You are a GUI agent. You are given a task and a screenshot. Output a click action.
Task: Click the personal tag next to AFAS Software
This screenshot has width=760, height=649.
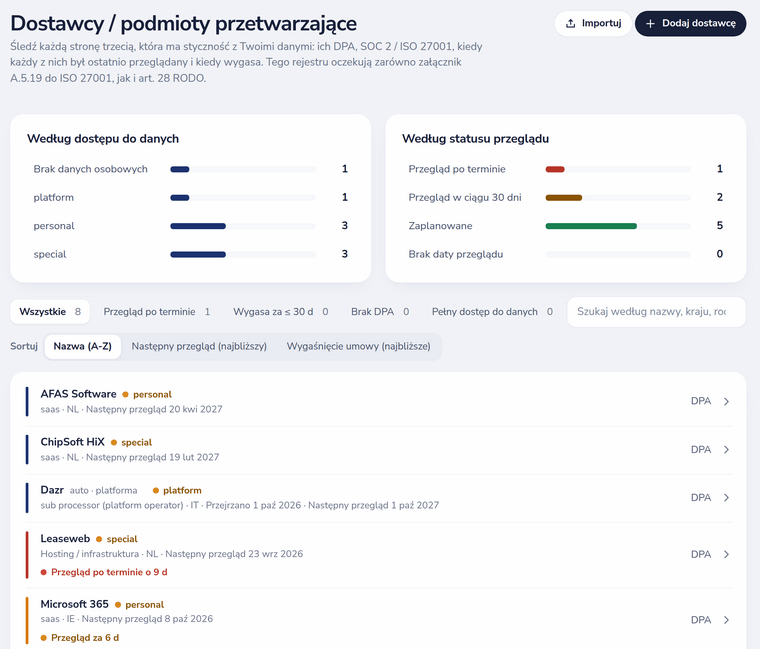(x=147, y=395)
